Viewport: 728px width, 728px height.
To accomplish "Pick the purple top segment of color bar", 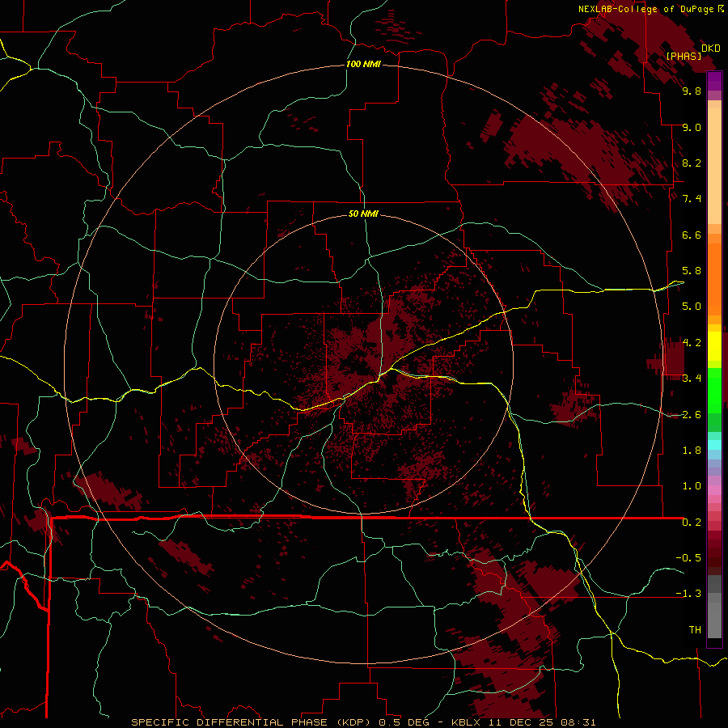I will (714, 81).
